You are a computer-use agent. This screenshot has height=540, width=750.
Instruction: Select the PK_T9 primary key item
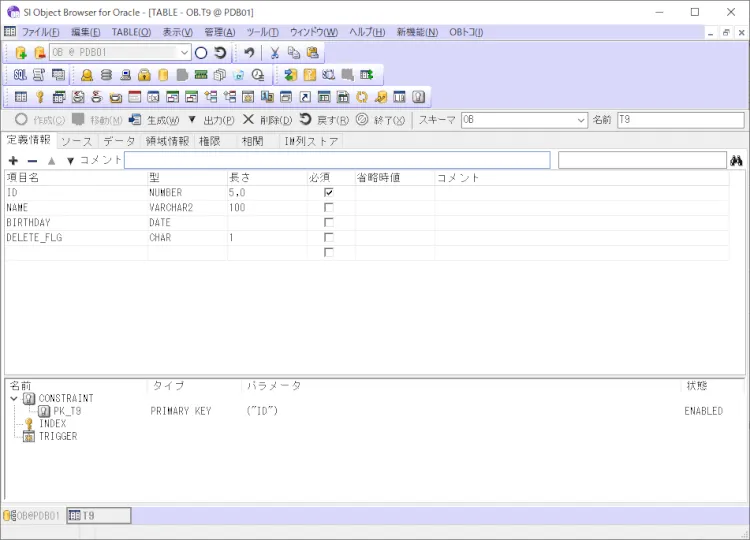tap(67, 411)
